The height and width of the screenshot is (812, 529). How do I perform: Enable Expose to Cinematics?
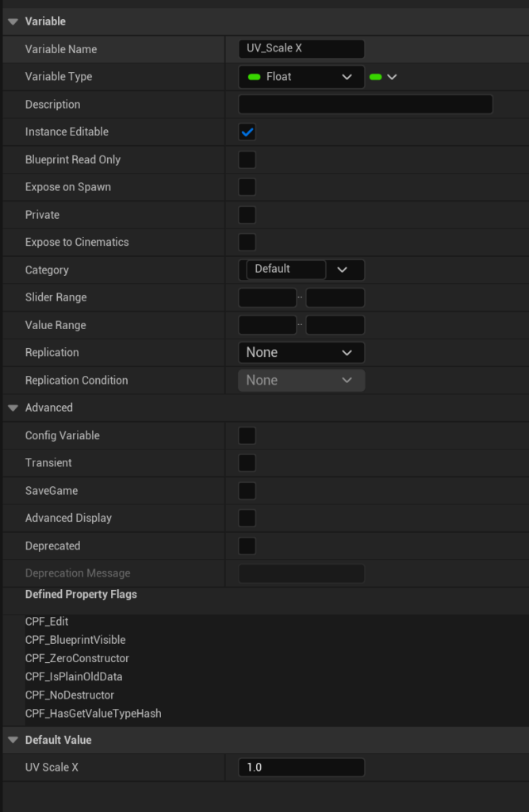click(247, 243)
